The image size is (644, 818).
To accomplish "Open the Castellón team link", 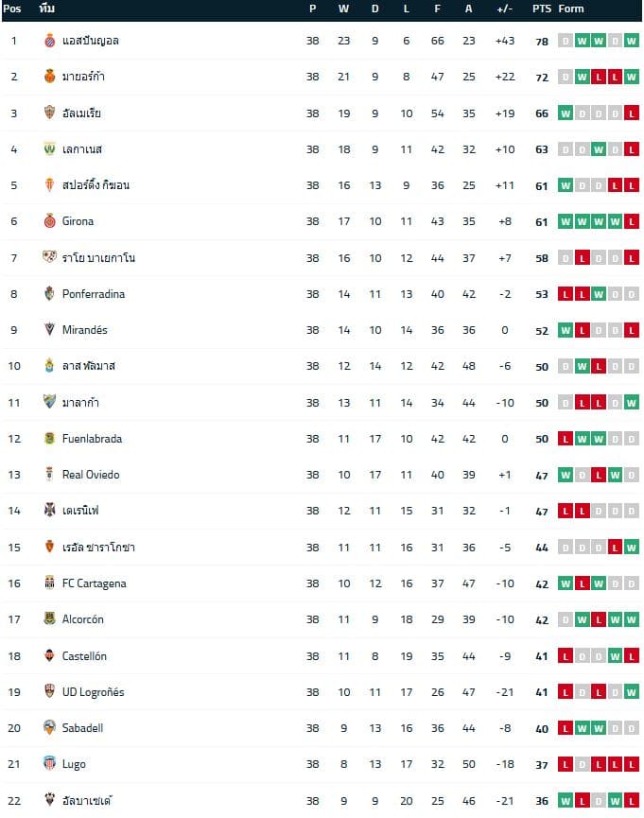I will (x=84, y=655).
